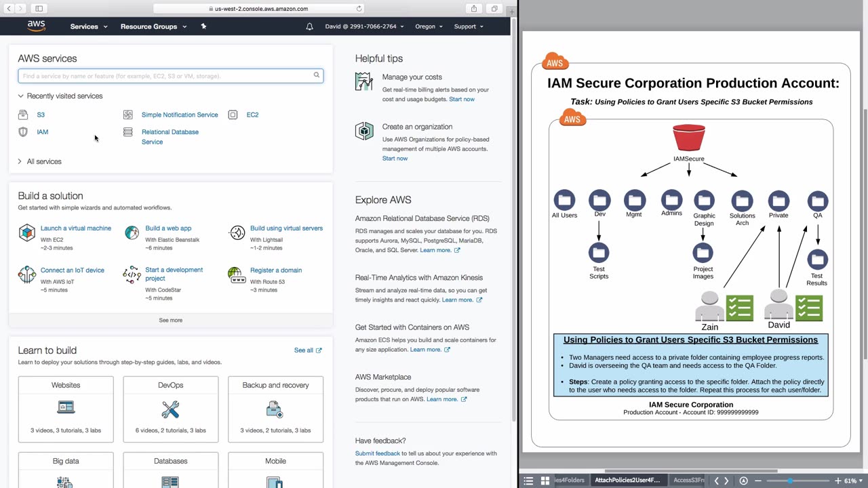Open the notifications bell

point(309,26)
